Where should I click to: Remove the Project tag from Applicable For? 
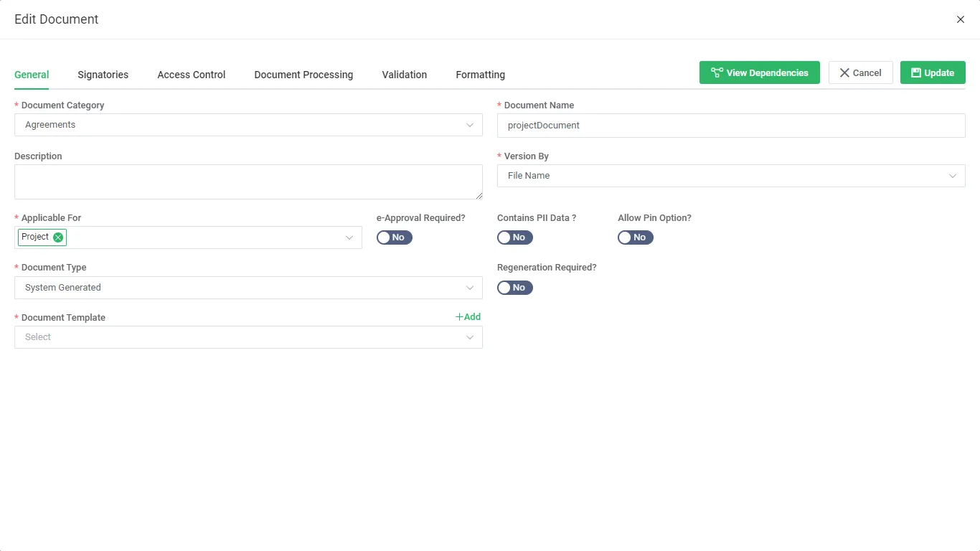tap(58, 237)
